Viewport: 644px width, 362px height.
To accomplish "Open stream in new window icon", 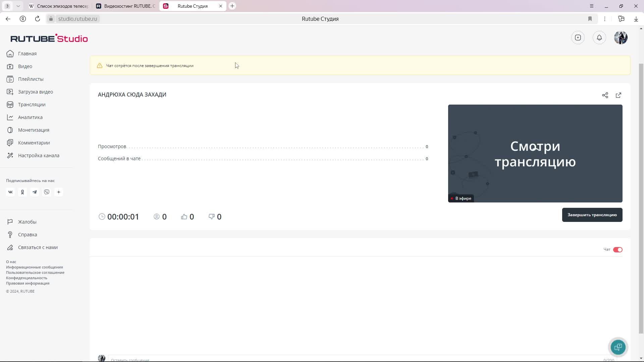I will 619,95.
